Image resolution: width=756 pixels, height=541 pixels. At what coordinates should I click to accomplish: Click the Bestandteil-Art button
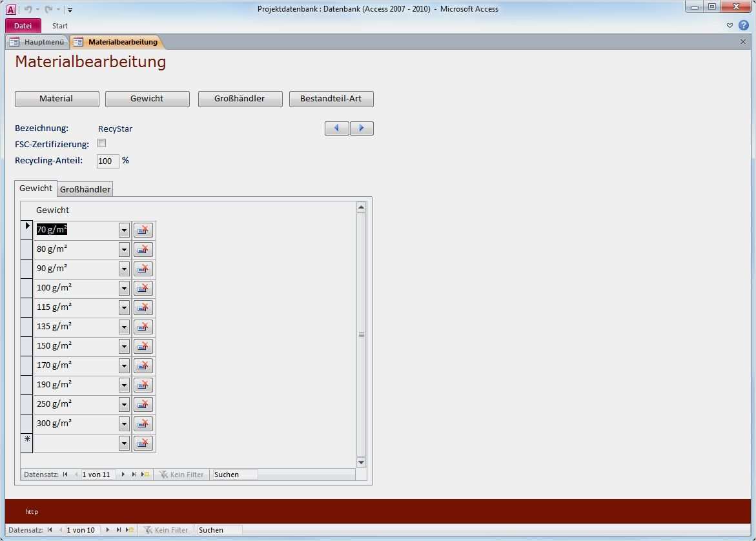tap(331, 99)
